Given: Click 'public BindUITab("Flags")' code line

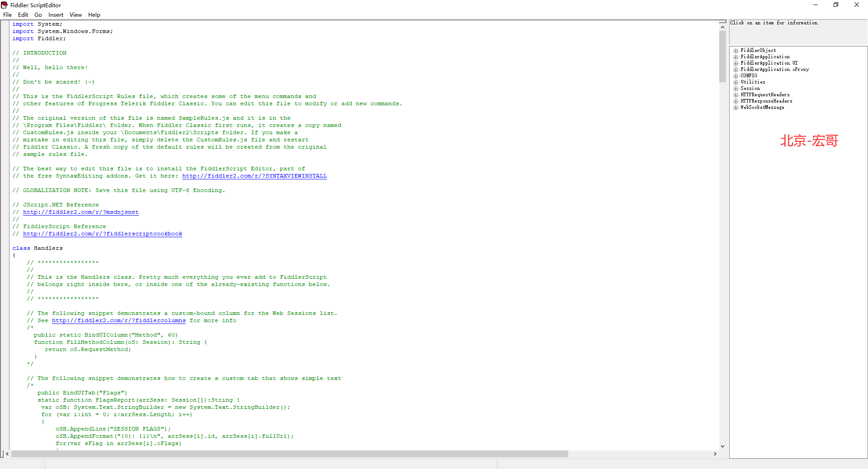Looking at the screenshot, I should pos(82,393).
